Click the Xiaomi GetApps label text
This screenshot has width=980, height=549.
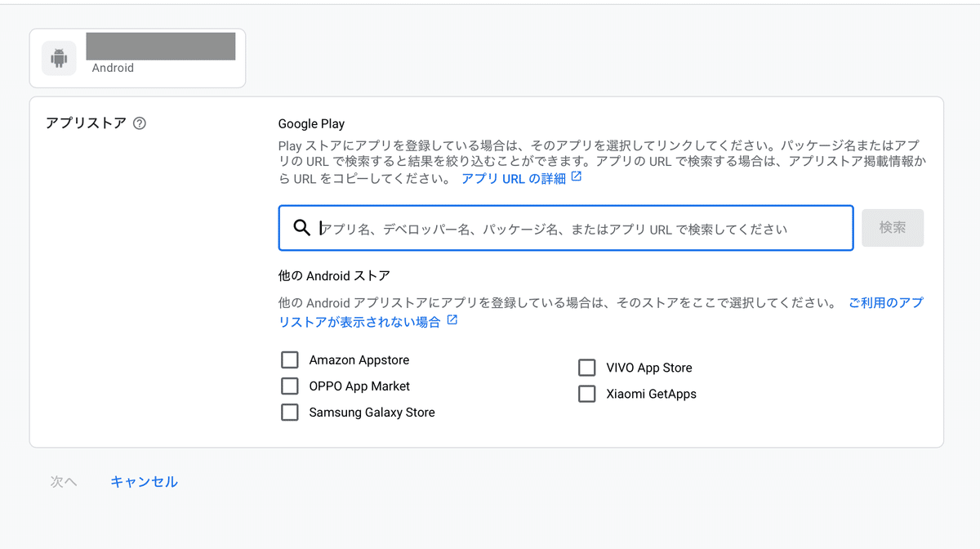pyautogui.click(x=652, y=394)
